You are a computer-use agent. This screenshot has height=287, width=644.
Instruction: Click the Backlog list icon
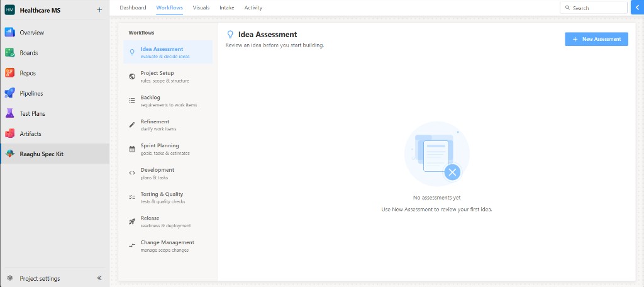tap(132, 100)
